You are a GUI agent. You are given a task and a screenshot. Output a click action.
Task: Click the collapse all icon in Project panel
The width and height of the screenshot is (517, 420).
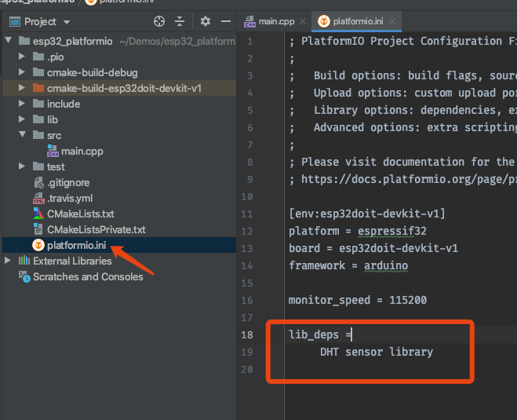click(x=179, y=21)
